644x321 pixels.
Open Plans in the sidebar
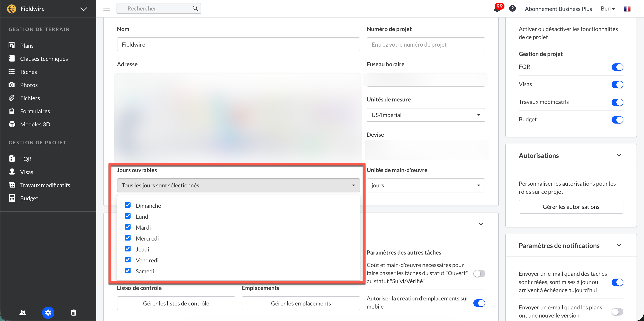[27, 45]
